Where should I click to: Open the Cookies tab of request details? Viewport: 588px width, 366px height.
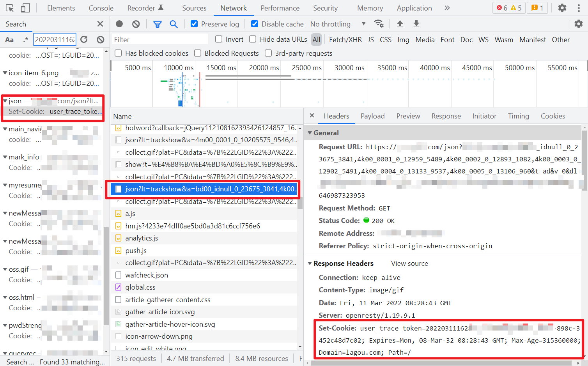pyautogui.click(x=553, y=116)
